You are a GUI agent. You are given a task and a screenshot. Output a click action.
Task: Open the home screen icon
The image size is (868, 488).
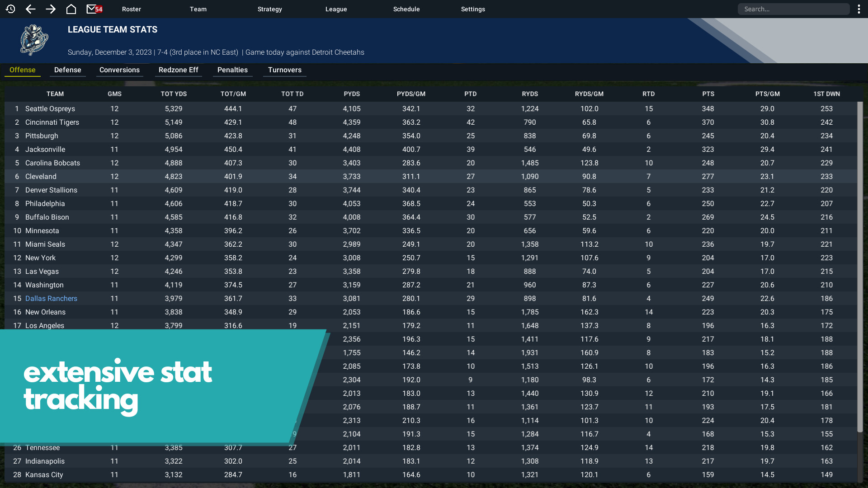(x=71, y=9)
